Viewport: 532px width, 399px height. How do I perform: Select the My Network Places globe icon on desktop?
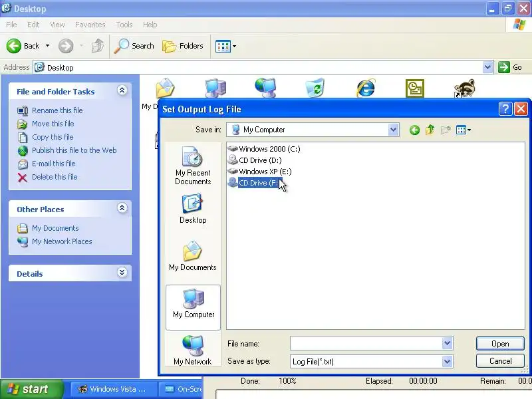(265, 88)
